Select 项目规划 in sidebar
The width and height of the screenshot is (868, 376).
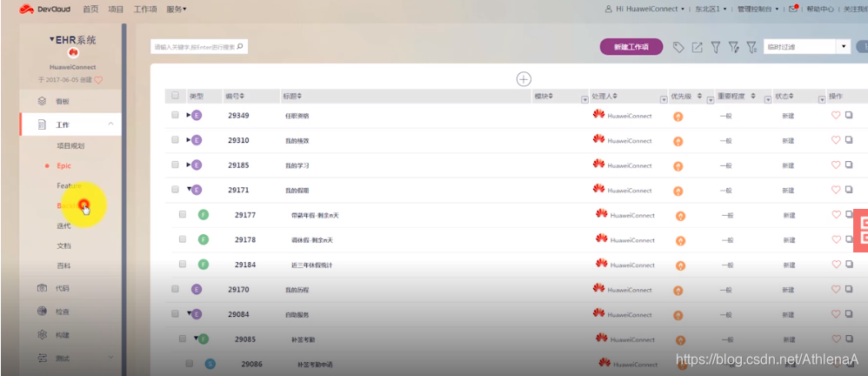point(70,145)
